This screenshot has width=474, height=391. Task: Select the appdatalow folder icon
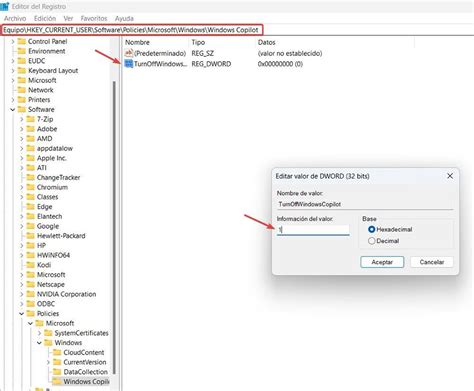click(x=31, y=148)
